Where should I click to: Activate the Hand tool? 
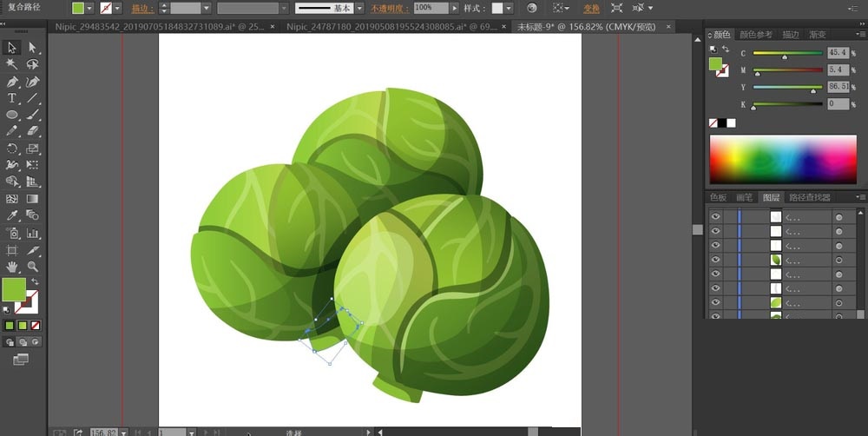tap(12, 267)
